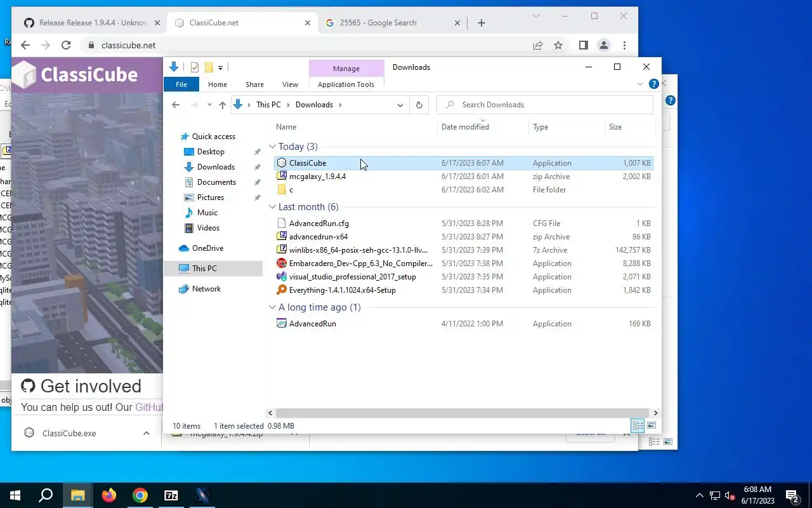Open Windows Start menu
The height and width of the screenshot is (508, 812).
coord(15,495)
